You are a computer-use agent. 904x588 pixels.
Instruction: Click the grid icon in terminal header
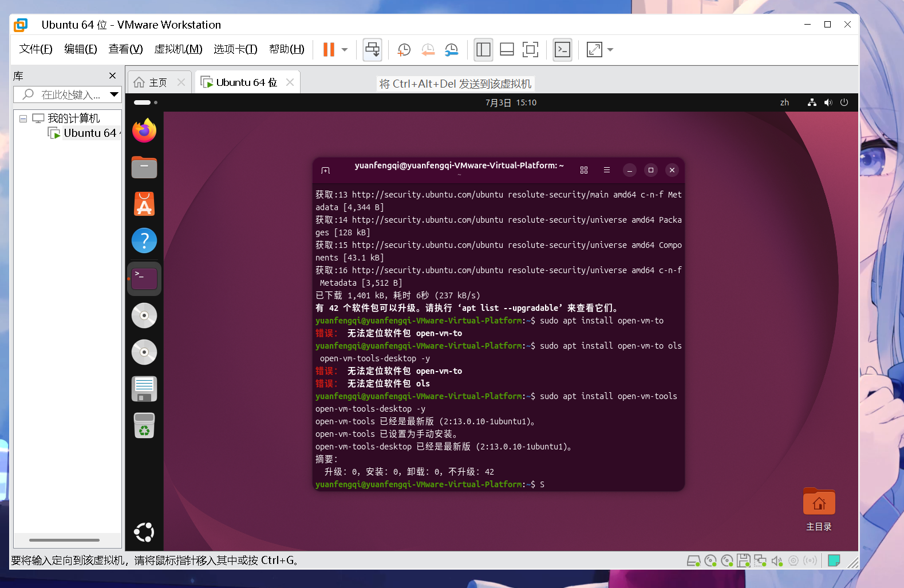tap(584, 170)
